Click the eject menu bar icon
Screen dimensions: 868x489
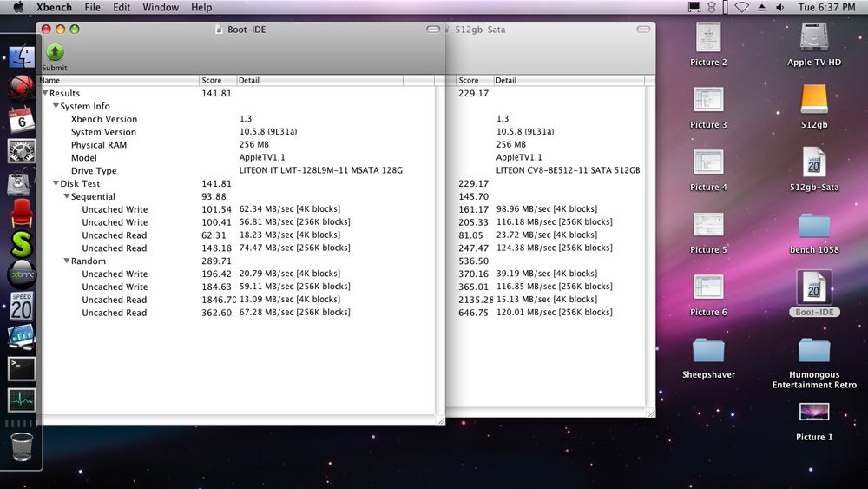[762, 7]
